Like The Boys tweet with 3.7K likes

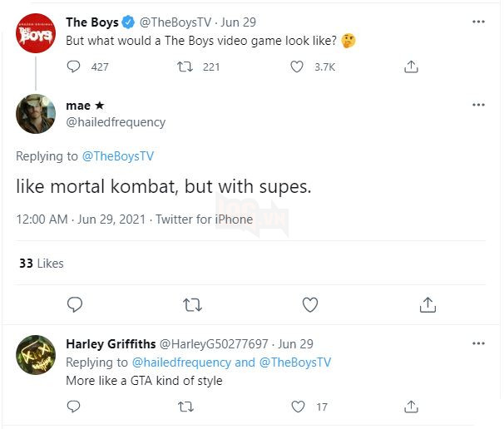[297, 67]
